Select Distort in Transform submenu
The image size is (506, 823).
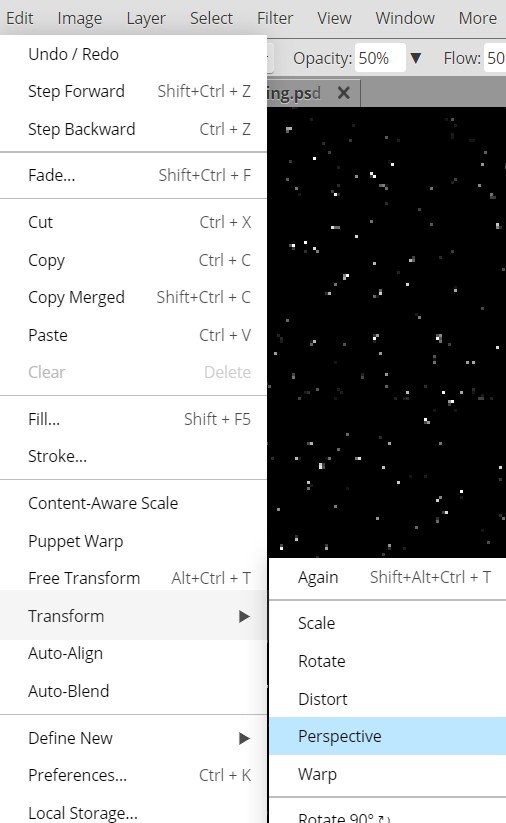click(387, 699)
